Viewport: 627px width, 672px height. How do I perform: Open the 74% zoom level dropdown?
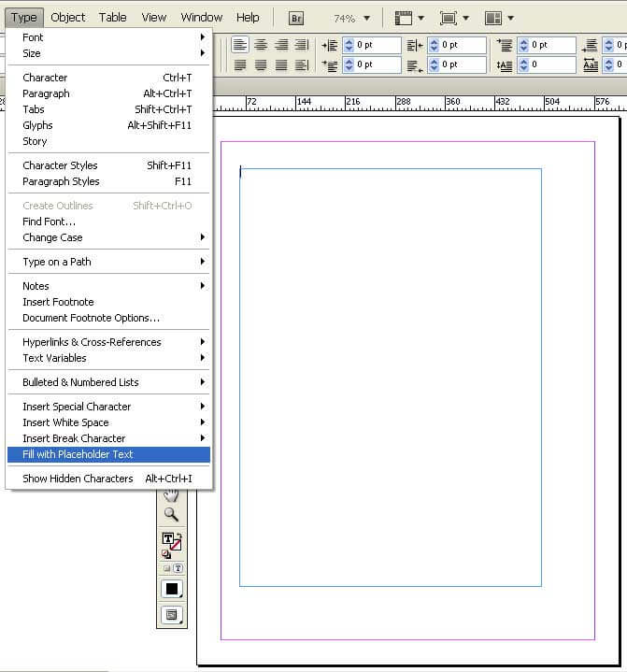pyautogui.click(x=367, y=19)
